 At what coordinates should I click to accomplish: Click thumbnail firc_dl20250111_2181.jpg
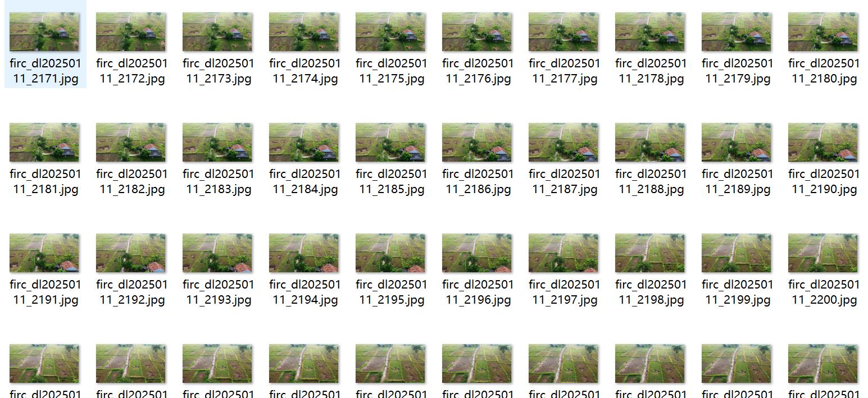click(44, 143)
